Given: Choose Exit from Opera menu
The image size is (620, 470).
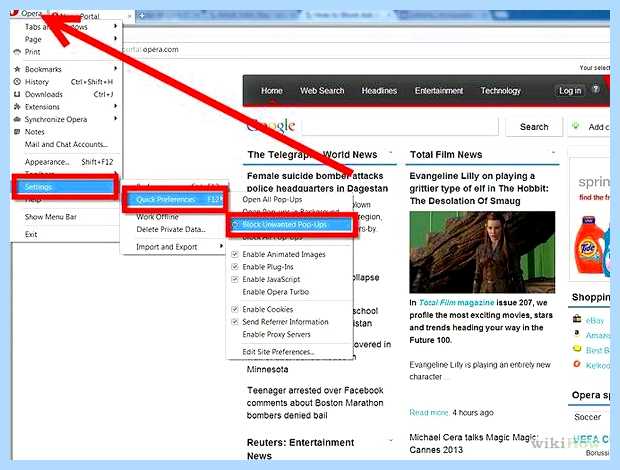Looking at the screenshot, I should point(31,234).
